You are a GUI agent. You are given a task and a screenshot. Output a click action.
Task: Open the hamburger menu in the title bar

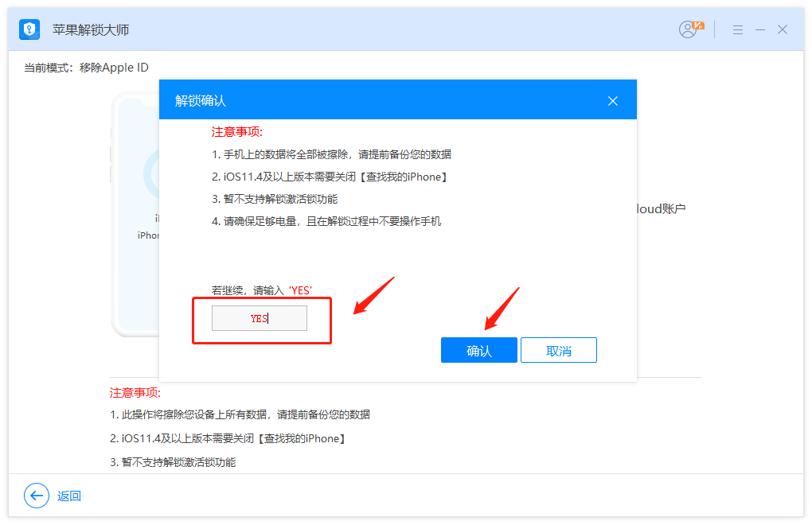click(738, 29)
